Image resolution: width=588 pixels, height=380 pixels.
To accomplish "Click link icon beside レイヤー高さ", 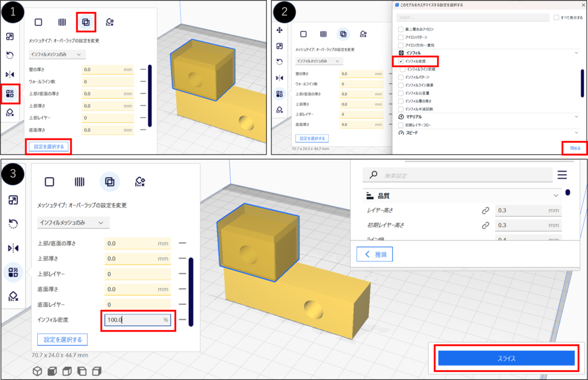I will (x=485, y=210).
